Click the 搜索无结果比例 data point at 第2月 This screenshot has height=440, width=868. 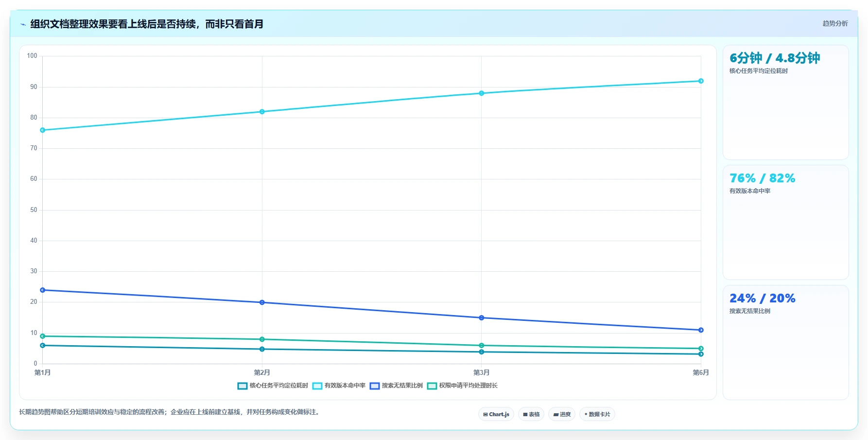coord(262,302)
